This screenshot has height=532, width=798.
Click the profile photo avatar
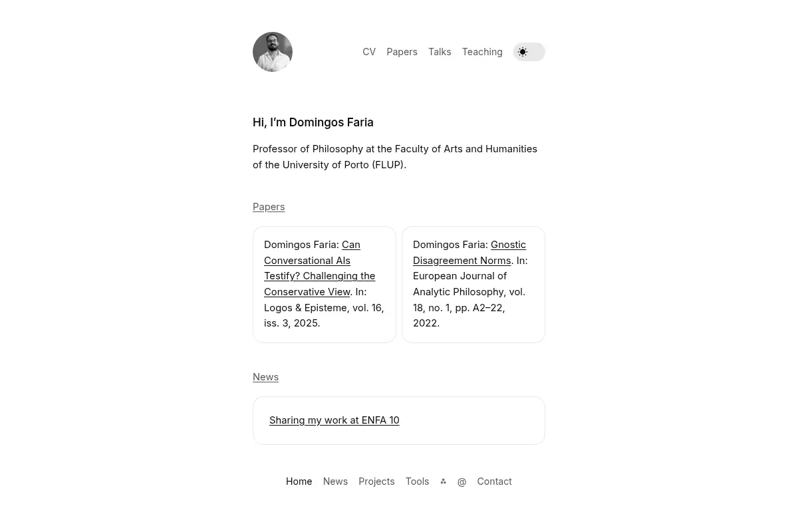point(273,52)
